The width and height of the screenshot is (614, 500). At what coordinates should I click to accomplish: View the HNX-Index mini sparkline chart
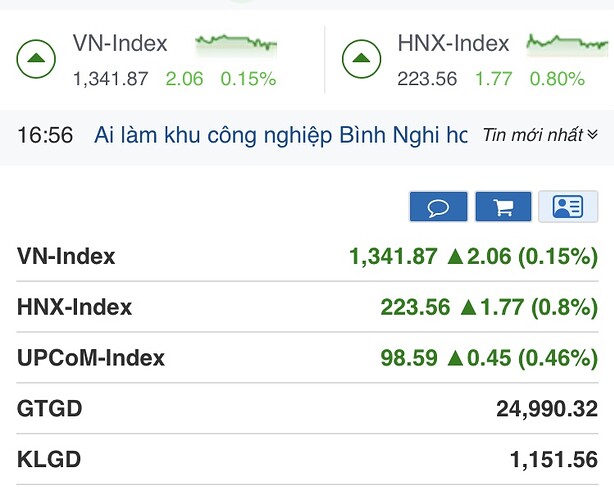[566, 43]
